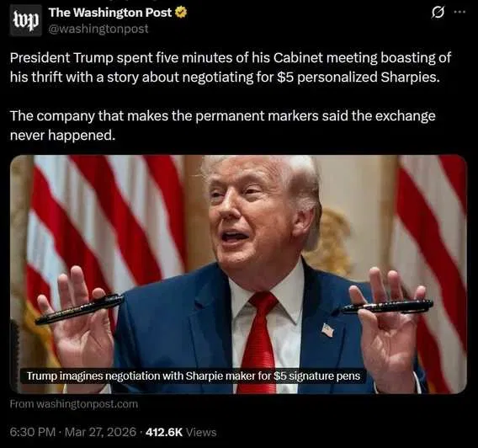Open the Grok explain-post icon
The image size is (478, 448).
[x=438, y=13]
